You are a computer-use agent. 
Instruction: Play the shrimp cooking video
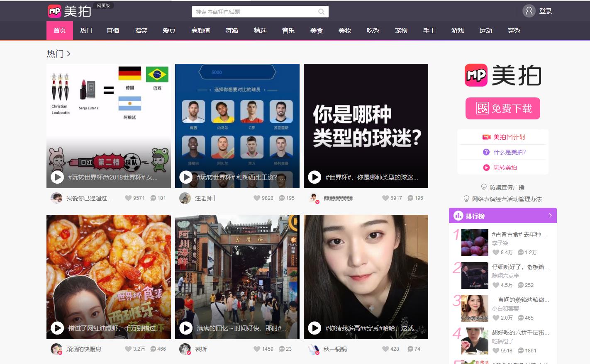pyautogui.click(x=57, y=328)
